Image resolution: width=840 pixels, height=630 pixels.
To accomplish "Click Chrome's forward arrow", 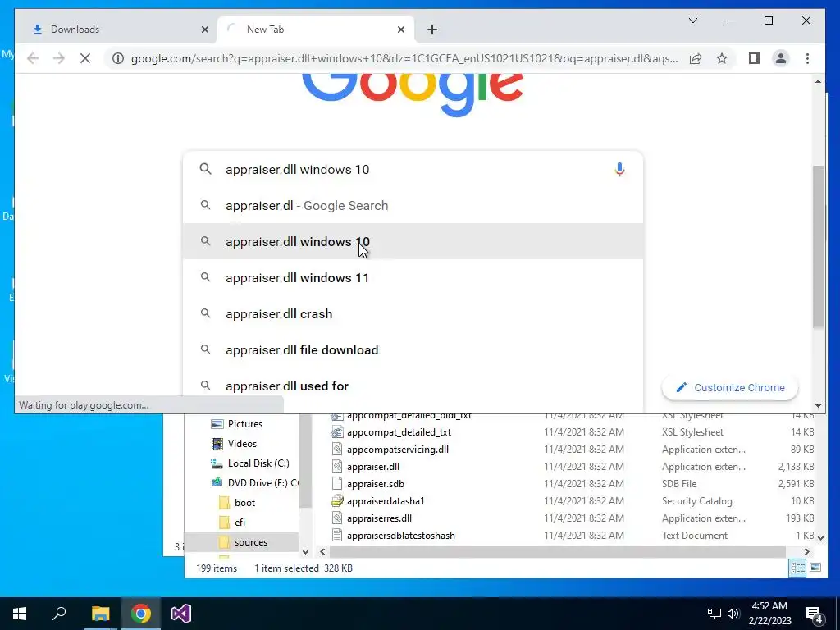I will pos(59,58).
